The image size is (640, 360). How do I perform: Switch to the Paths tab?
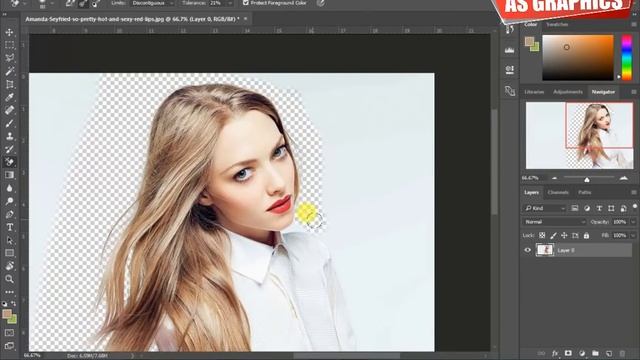pos(584,192)
